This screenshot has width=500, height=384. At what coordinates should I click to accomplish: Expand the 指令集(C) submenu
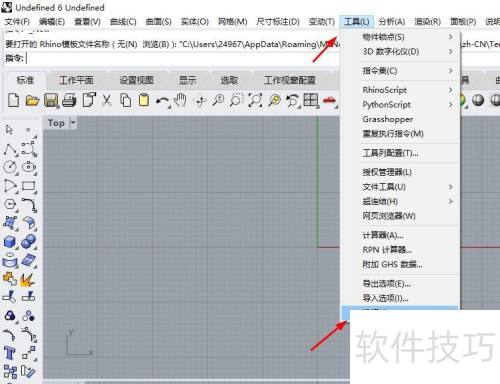[x=400, y=71]
